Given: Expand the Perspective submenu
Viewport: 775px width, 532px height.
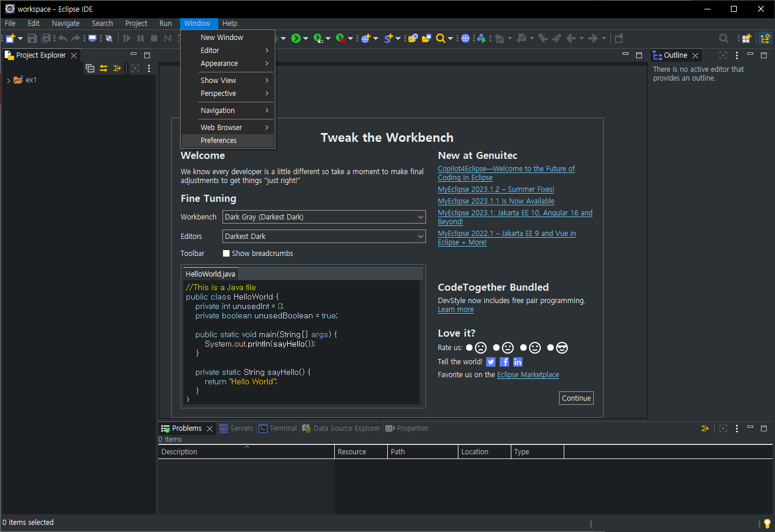Looking at the screenshot, I should [228, 94].
